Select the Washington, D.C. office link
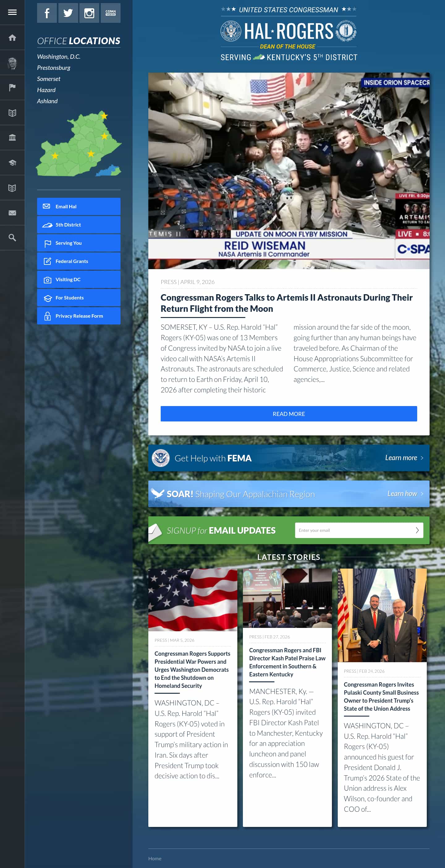 pos(59,57)
